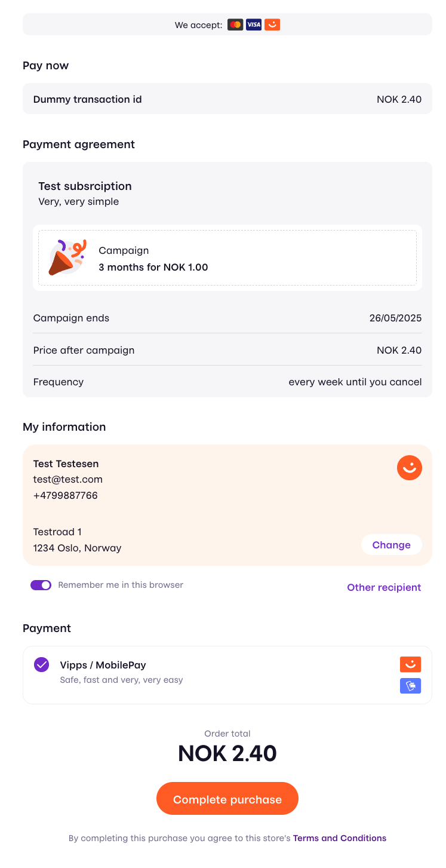
Task: Click Other recipient to change the receiver
Action: click(x=384, y=587)
